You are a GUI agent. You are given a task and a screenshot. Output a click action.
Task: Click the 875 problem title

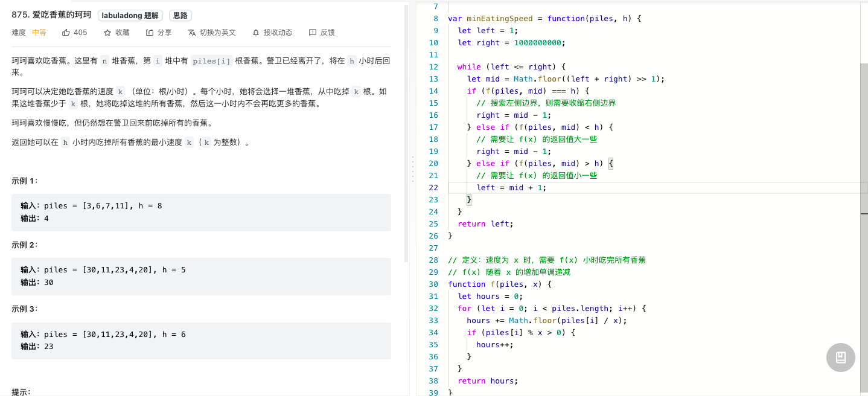(51, 15)
